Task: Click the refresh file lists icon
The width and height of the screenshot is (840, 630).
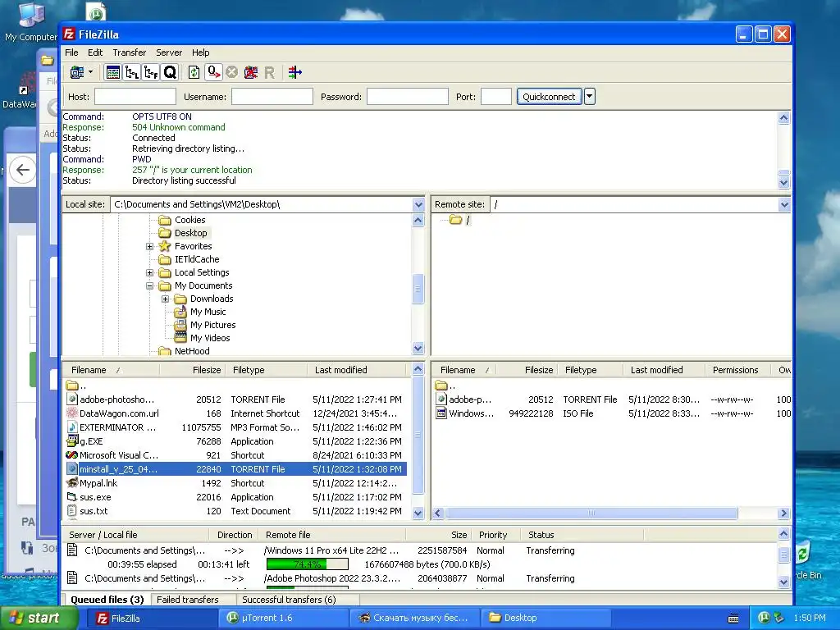Action: tap(194, 72)
